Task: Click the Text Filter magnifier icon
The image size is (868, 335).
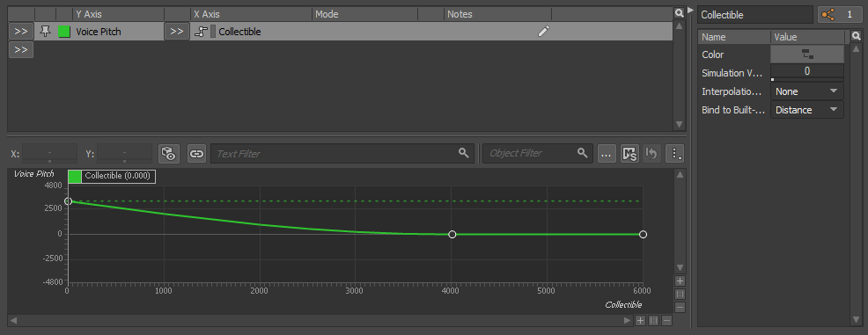Action: 464,153
